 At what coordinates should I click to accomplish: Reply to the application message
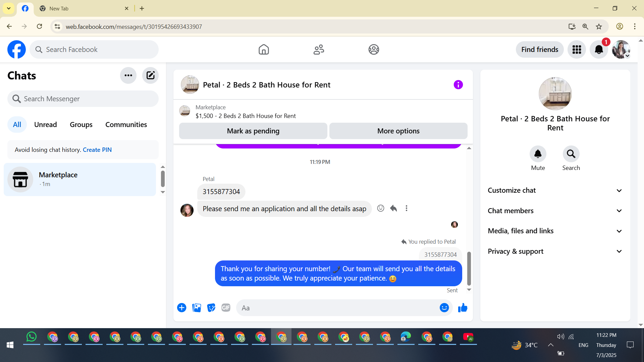click(x=393, y=208)
